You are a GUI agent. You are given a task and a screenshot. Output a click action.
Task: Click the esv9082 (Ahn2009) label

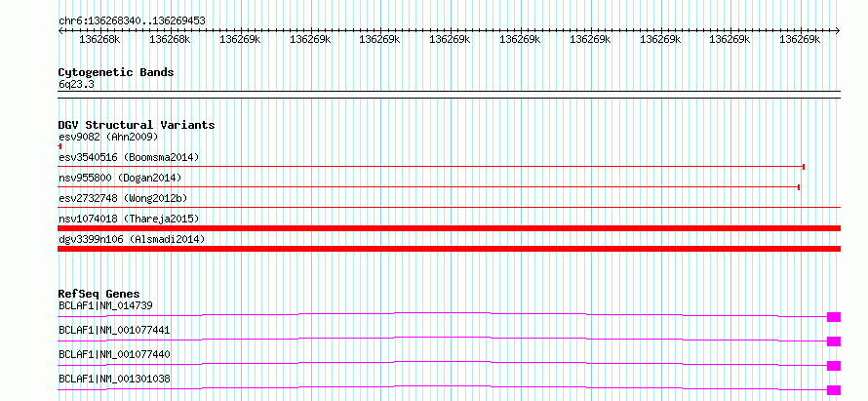[108, 137]
